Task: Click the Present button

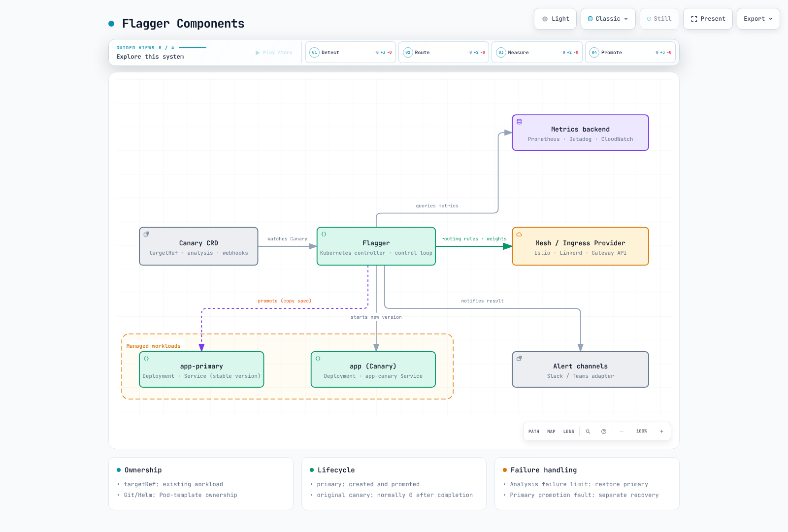Action: click(x=708, y=19)
